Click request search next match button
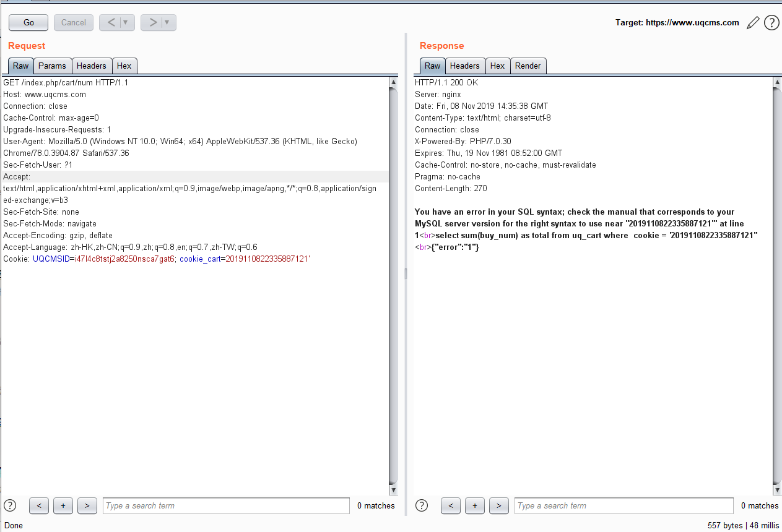782x532 pixels. [87, 505]
